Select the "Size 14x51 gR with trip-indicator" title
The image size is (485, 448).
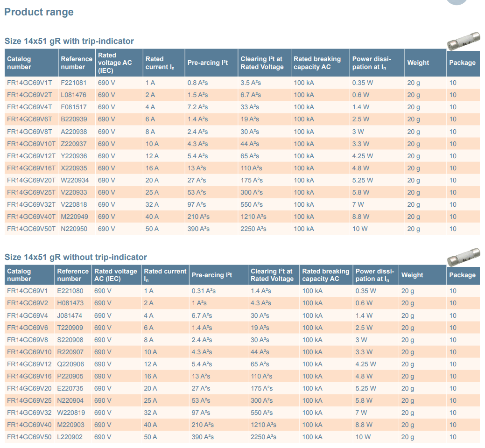coord(69,41)
